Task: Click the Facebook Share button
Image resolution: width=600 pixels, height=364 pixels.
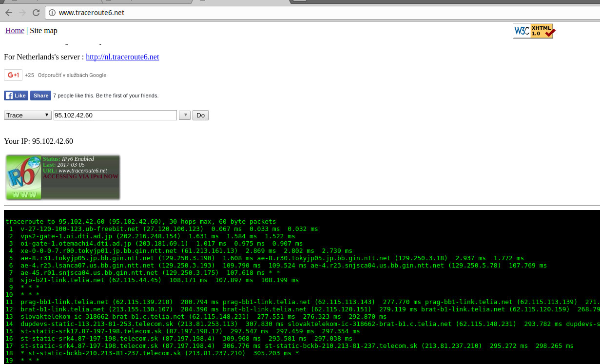Action: (40, 96)
